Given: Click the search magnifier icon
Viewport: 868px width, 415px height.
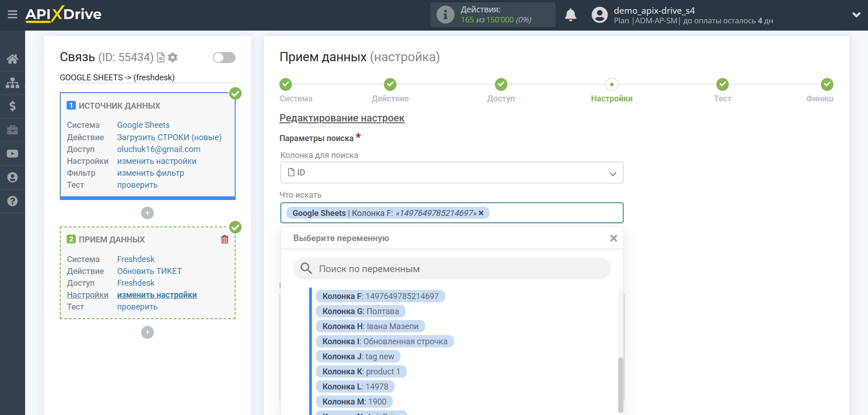Looking at the screenshot, I should pyautogui.click(x=306, y=269).
